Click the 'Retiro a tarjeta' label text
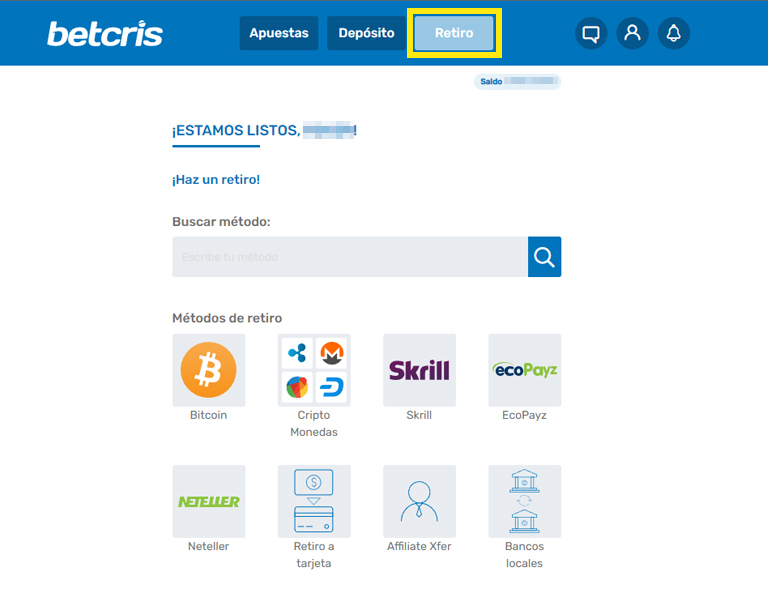The width and height of the screenshot is (768, 591). tap(314, 555)
